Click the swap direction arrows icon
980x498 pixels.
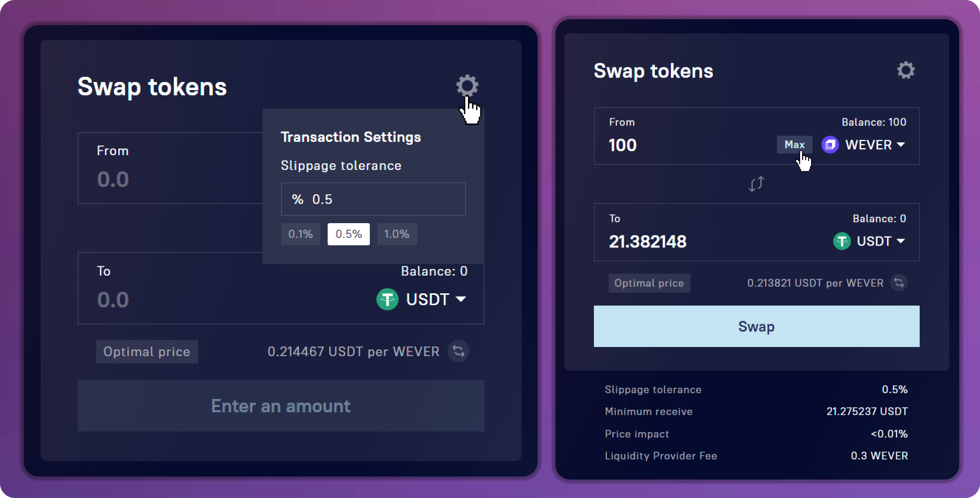coord(756,184)
